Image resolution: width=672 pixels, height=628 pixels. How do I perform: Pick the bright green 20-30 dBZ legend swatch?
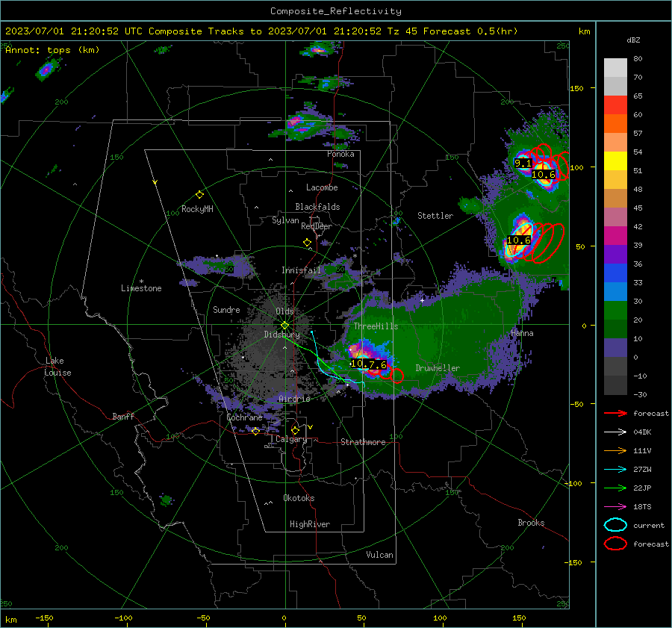[615, 311]
